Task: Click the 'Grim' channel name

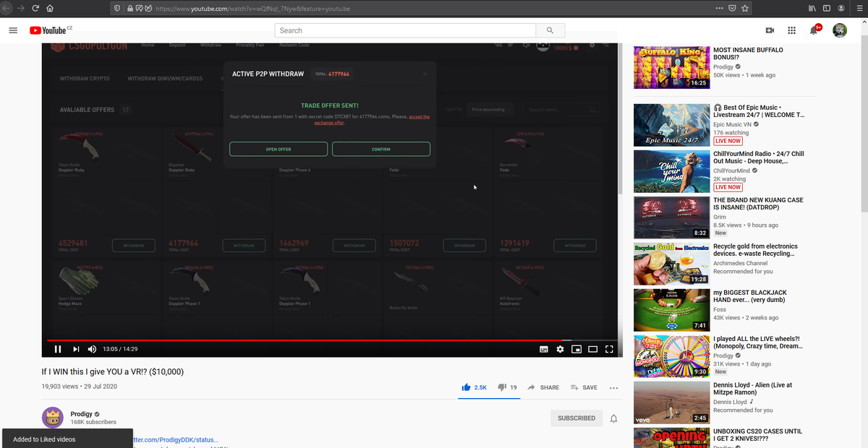Action: 720,217
